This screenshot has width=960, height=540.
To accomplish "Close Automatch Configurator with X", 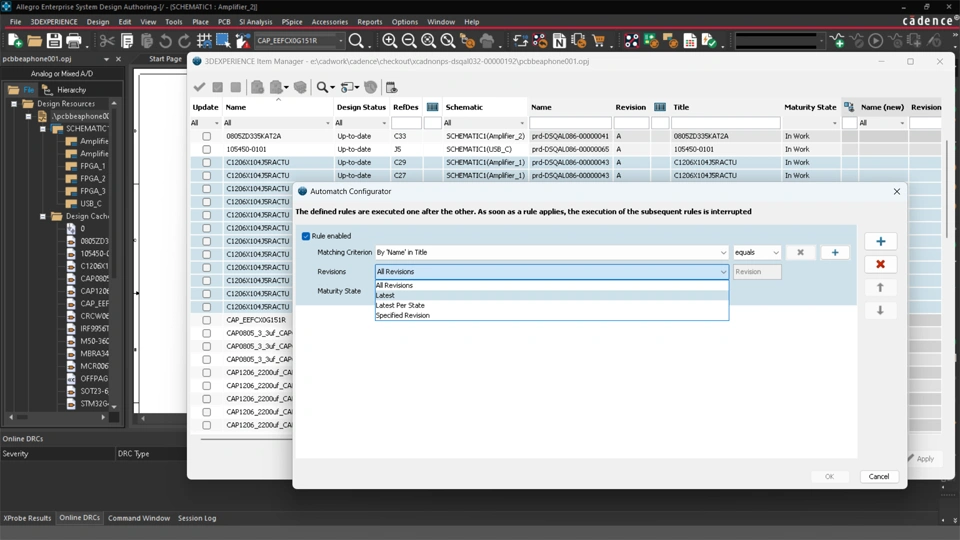I will point(896,192).
